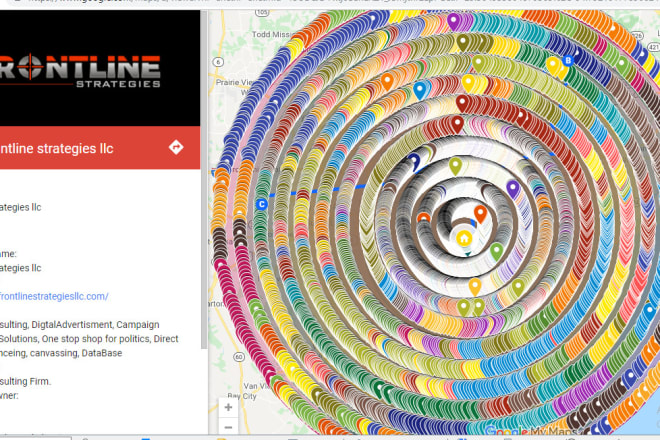Select the blue marker labeled B
Viewport: 660px width, 440px height.
point(568,61)
